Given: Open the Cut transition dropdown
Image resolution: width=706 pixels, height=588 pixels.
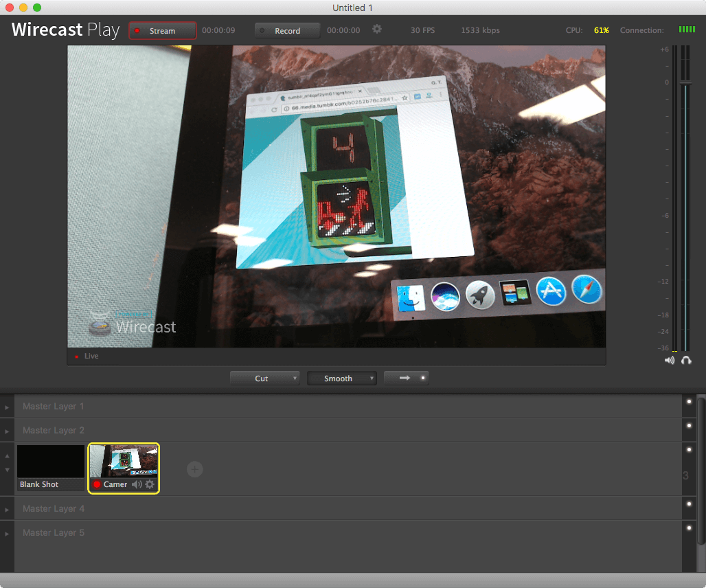Looking at the screenshot, I should point(264,378).
